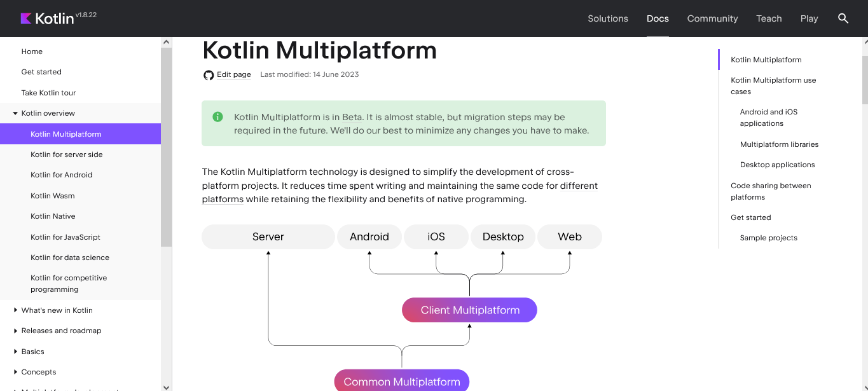Jump to Code sharing between platforms
This screenshot has height=391, width=868.
point(771,191)
